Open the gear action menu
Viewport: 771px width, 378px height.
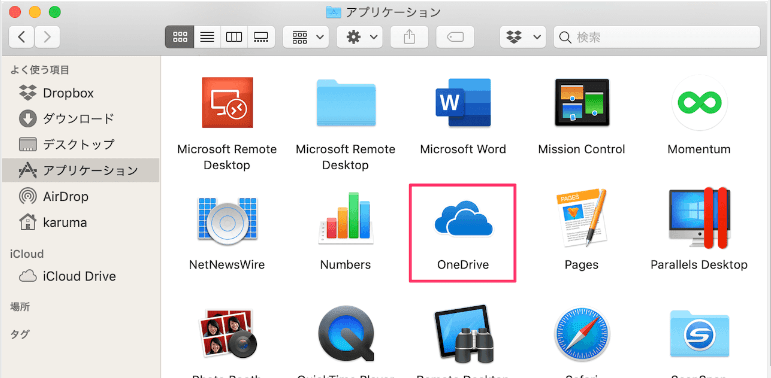point(359,37)
